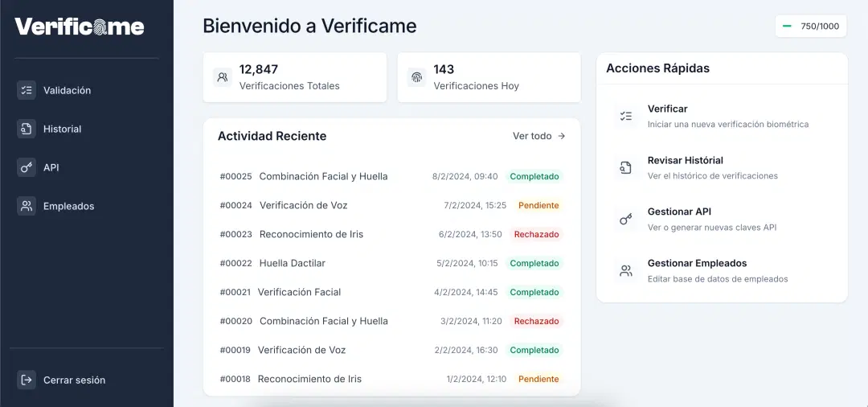The height and width of the screenshot is (407, 868).
Task: Click Completado status of #00021
Action: click(534, 292)
